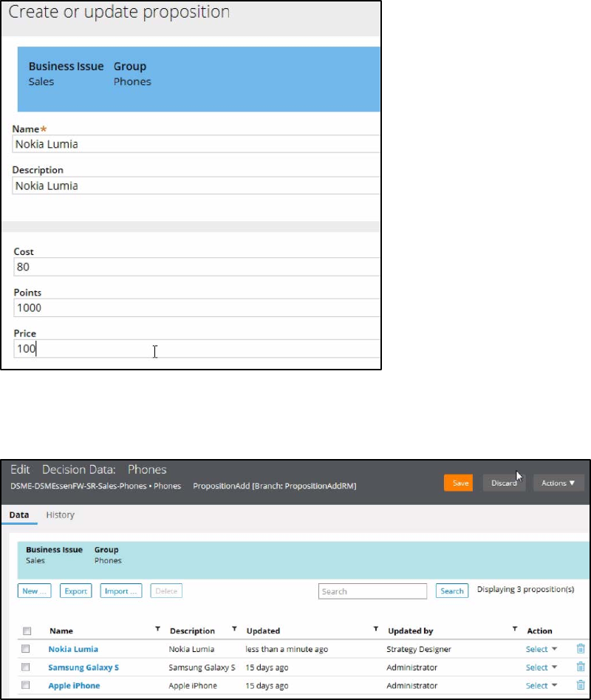
Task: Open the Select dropdown arrow for Samsung Galaxy S
Action: coord(554,667)
